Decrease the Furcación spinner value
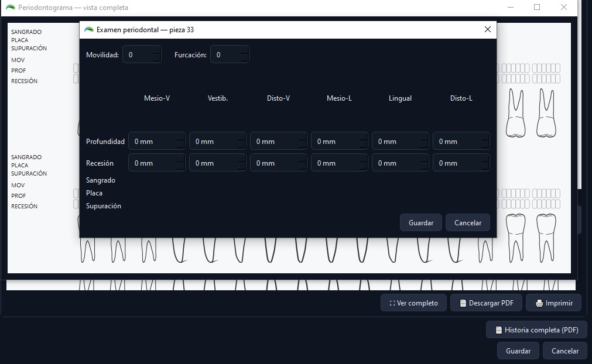This screenshot has width=592, height=364. pos(245,59)
